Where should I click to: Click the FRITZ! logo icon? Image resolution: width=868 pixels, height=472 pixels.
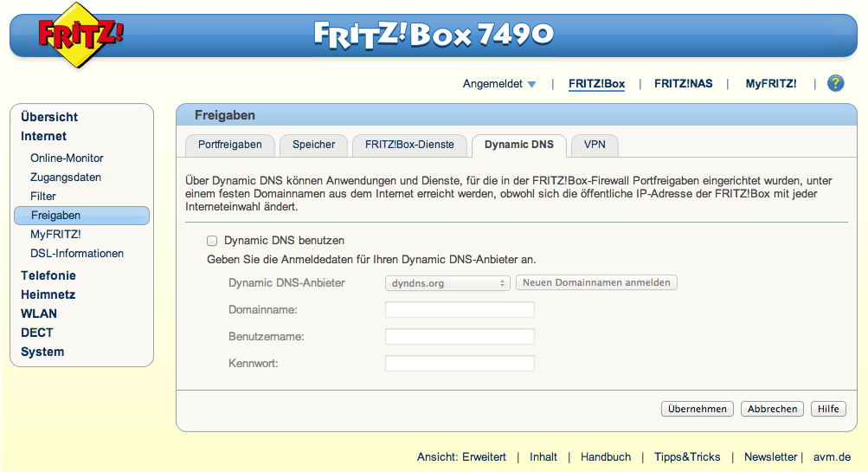coord(80,35)
